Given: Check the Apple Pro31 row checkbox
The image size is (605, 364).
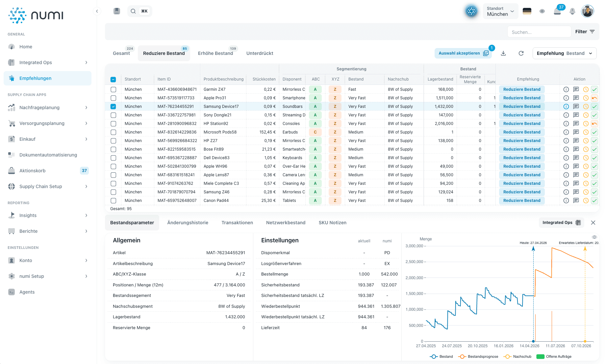Looking at the screenshot, I should tap(113, 98).
